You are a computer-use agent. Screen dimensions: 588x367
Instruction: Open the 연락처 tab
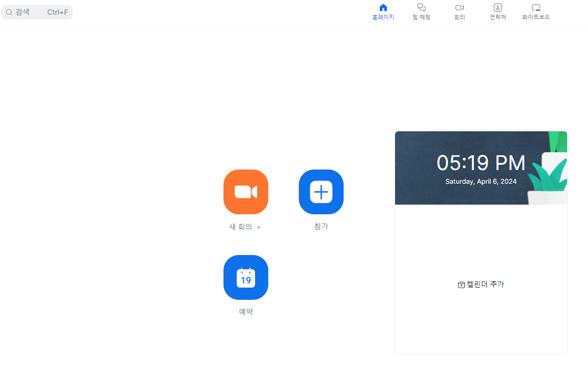pyautogui.click(x=497, y=12)
